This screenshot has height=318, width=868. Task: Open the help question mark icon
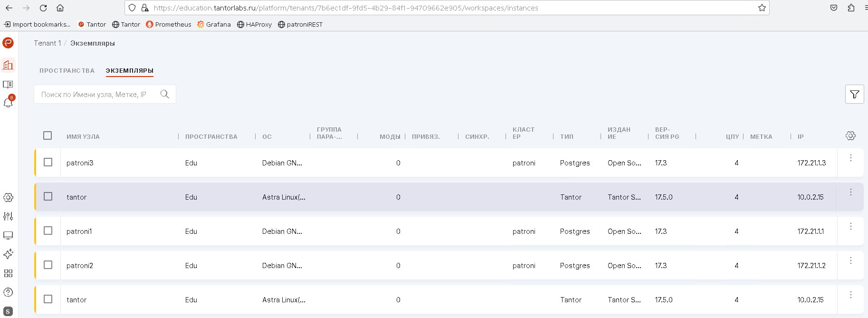tap(8, 292)
